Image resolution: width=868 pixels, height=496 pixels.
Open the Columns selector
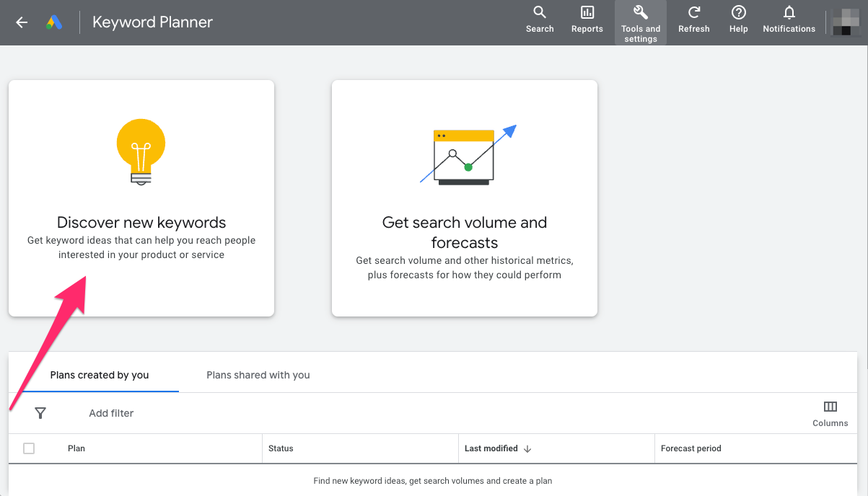[x=830, y=414]
